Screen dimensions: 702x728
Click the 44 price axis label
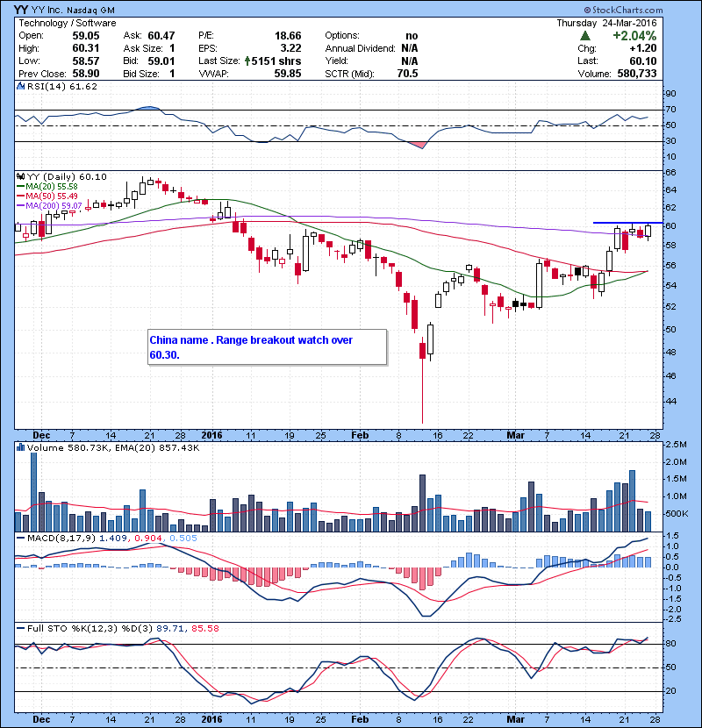pos(671,401)
